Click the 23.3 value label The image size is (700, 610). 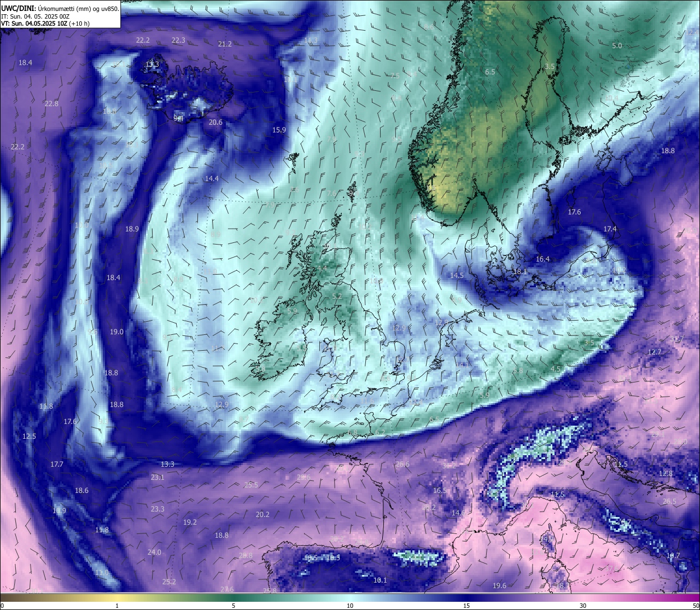[x=157, y=509]
